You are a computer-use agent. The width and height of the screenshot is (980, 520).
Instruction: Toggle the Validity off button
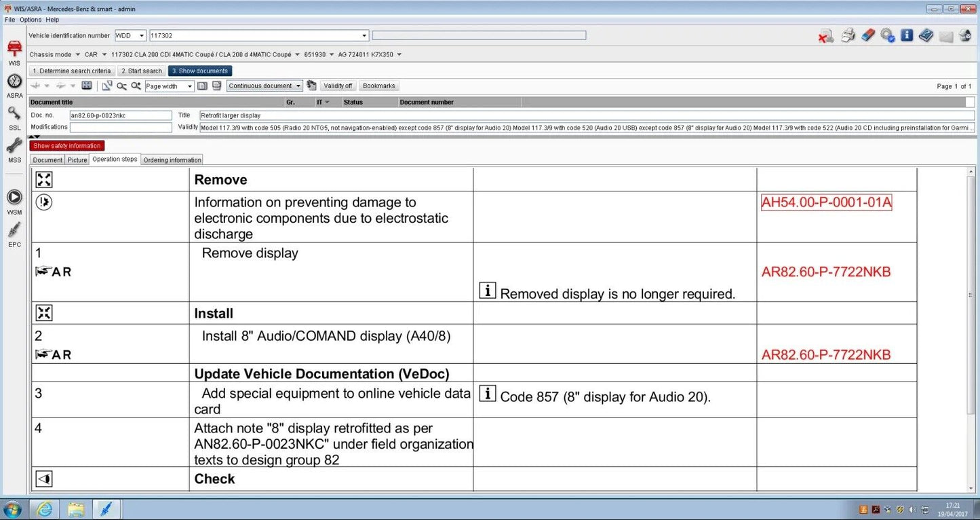point(338,86)
